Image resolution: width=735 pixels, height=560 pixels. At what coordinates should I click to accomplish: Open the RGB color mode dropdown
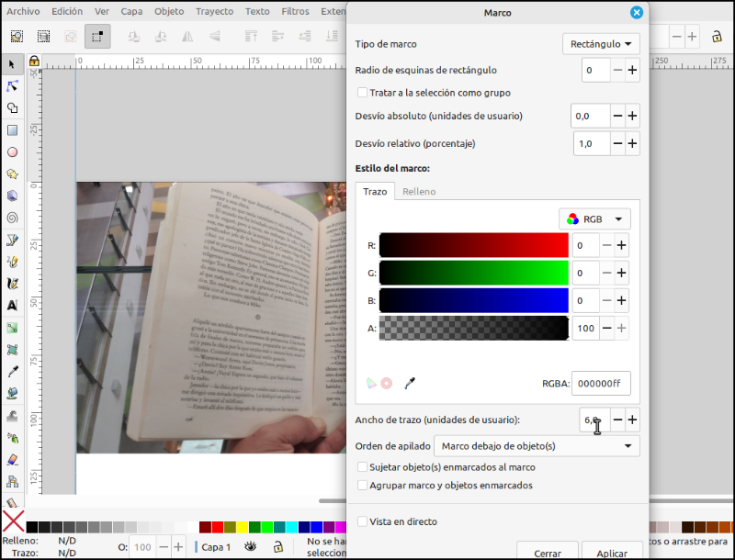click(x=594, y=219)
